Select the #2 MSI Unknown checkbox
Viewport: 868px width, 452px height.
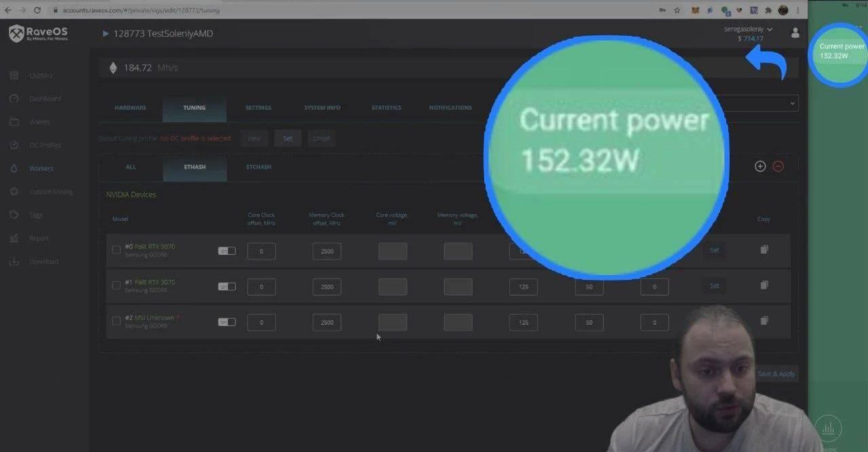click(116, 321)
